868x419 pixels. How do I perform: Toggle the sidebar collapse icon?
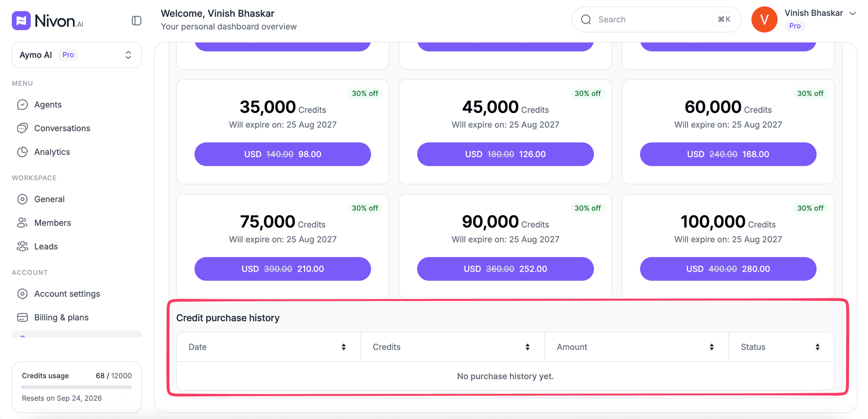pos(137,21)
